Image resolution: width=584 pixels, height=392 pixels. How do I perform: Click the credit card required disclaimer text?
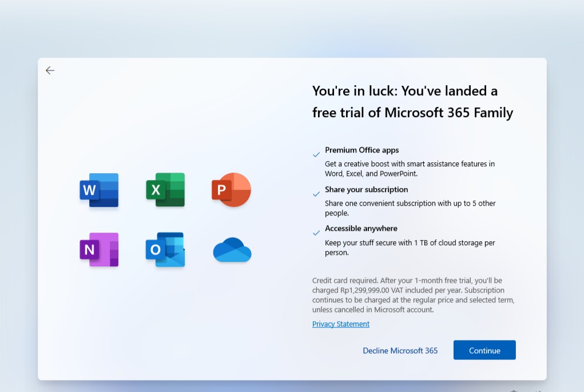413,295
